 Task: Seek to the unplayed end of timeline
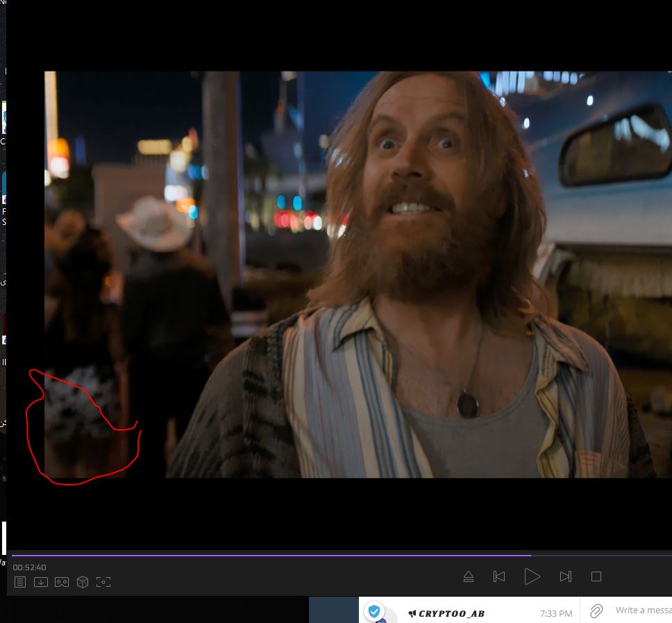[604, 555]
